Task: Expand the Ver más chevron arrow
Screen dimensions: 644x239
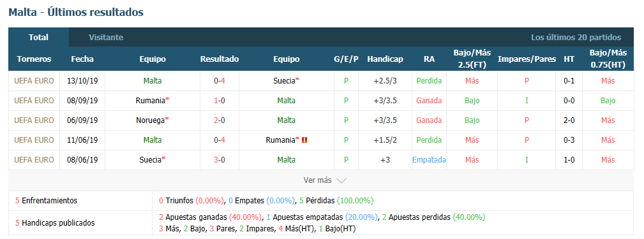Action: (x=341, y=180)
